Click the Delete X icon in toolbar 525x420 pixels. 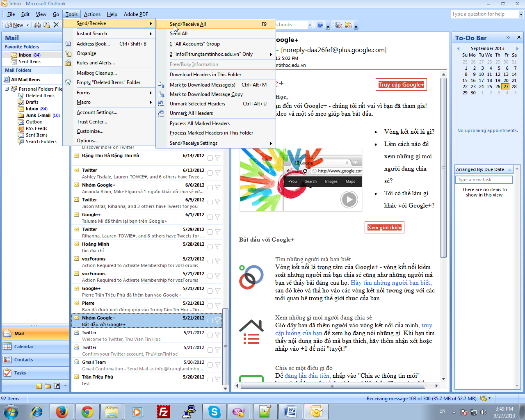click(56, 25)
